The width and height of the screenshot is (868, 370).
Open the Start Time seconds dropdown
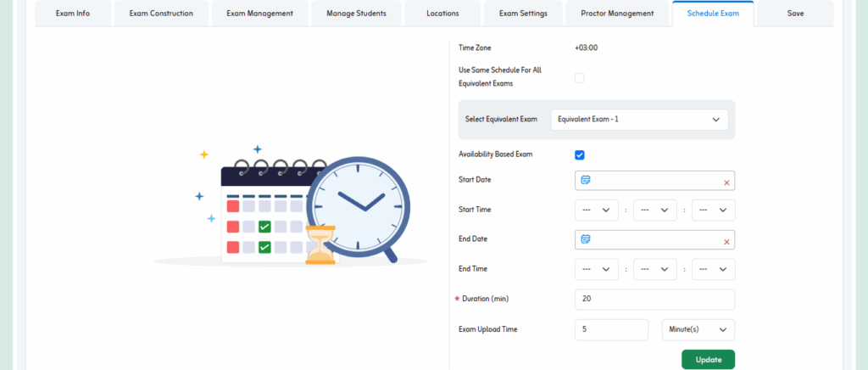coord(713,210)
